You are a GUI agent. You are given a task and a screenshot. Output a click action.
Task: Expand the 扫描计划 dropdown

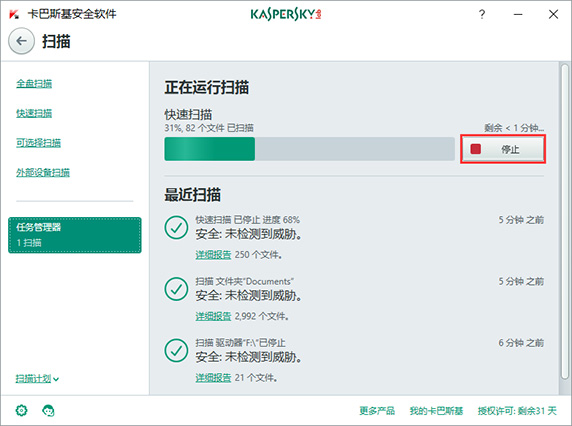pyautogui.click(x=37, y=379)
